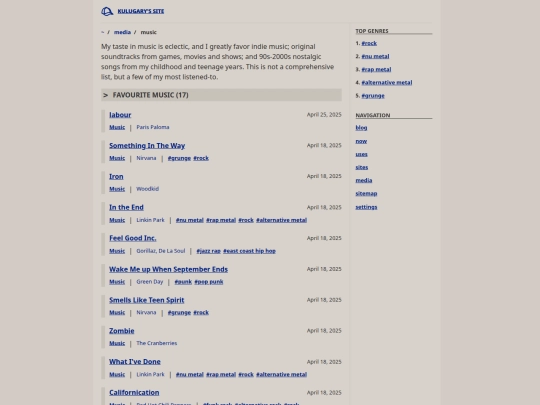Open #alternative metal in Top Genres
Viewport: 540px width, 405px height.
click(x=387, y=82)
